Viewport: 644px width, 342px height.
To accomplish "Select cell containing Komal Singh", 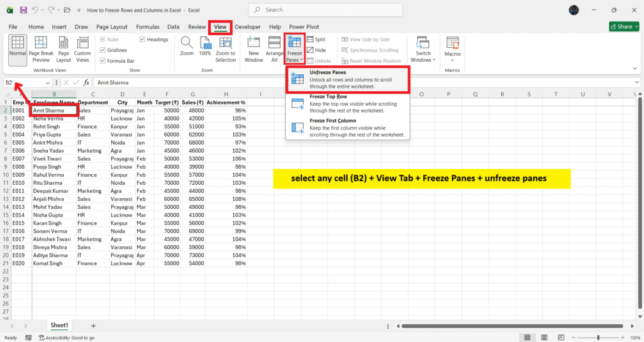I will tap(54, 263).
